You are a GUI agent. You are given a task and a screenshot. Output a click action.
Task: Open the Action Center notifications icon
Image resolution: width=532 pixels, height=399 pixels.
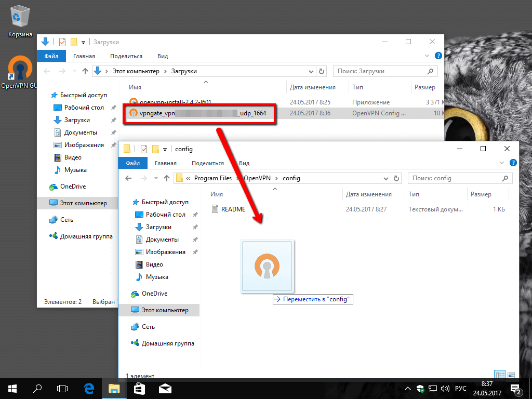click(517, 389)
